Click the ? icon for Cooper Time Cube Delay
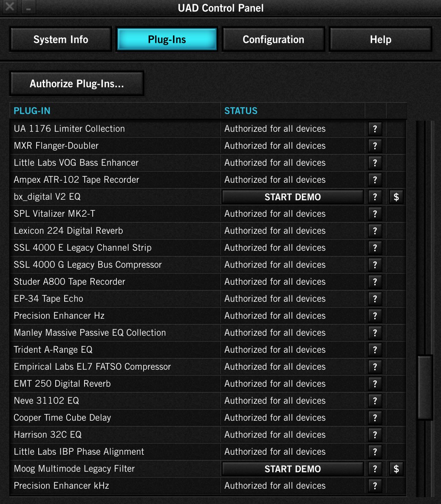 [x=375, y=418]
